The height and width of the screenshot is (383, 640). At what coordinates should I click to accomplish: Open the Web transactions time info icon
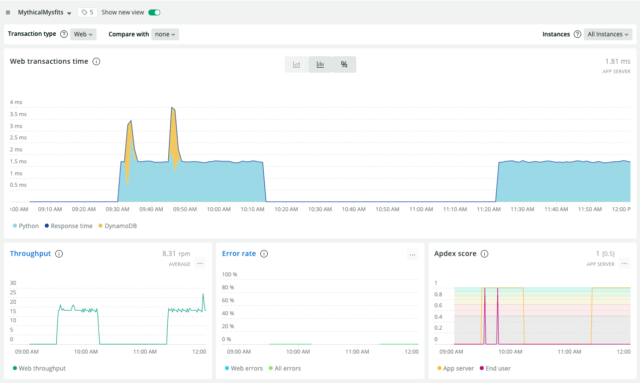coord(96,62)
